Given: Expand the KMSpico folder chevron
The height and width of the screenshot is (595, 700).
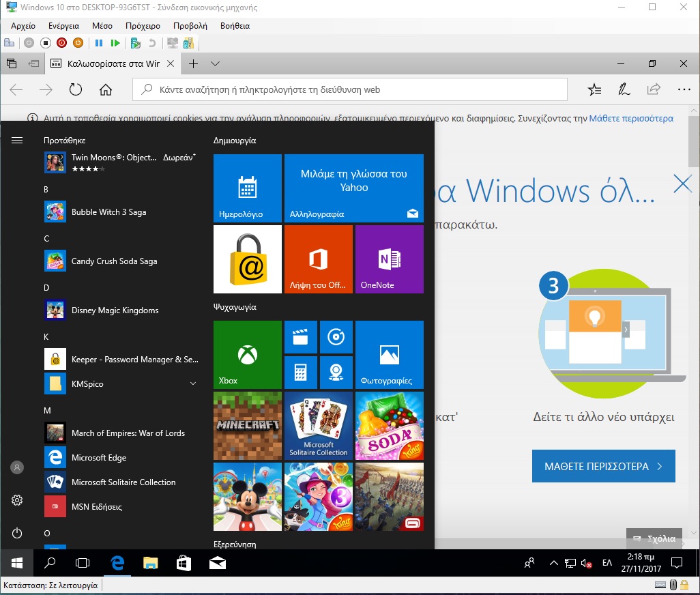Looking at the screenshot, I should tap(193, 384).
